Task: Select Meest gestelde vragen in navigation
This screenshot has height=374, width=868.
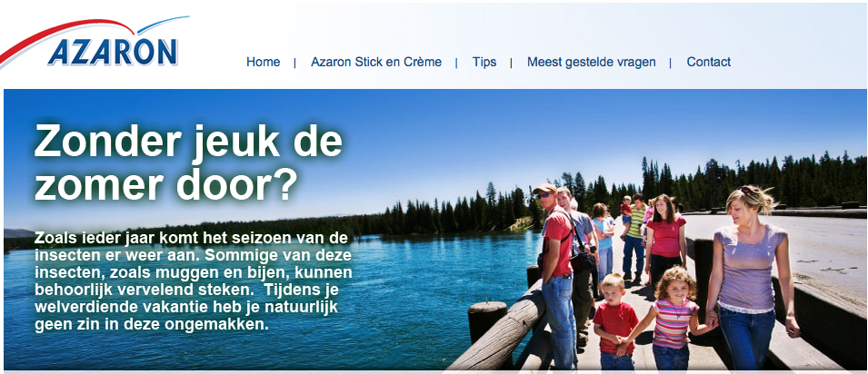Action: [591, 62]
